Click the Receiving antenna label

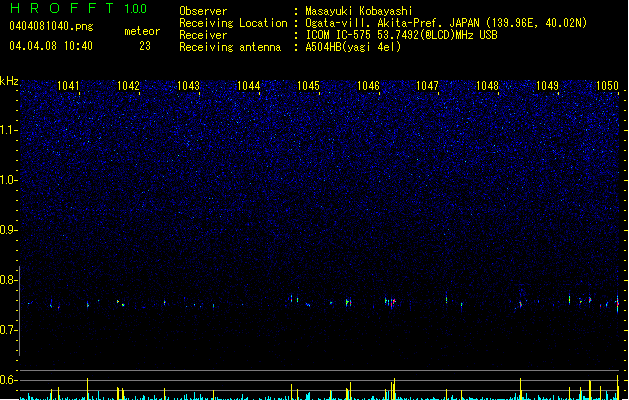230,47
